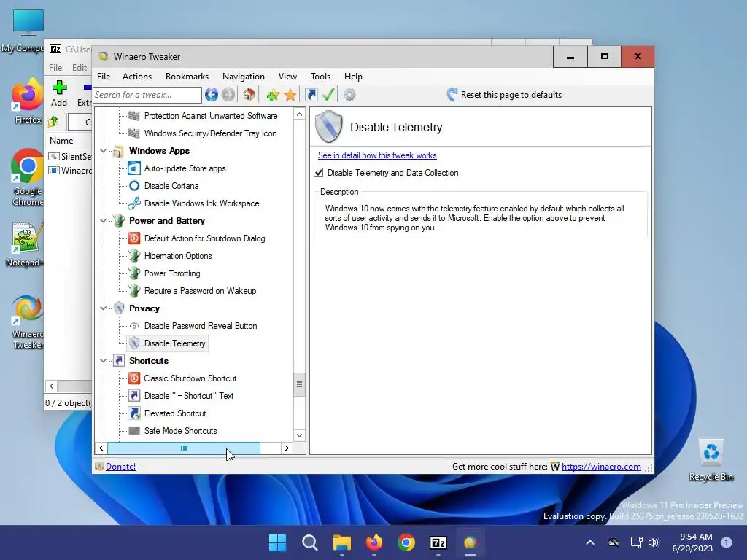Open the Bookmarks menu
Screen dimensions: 747x560
pos(187,76)
